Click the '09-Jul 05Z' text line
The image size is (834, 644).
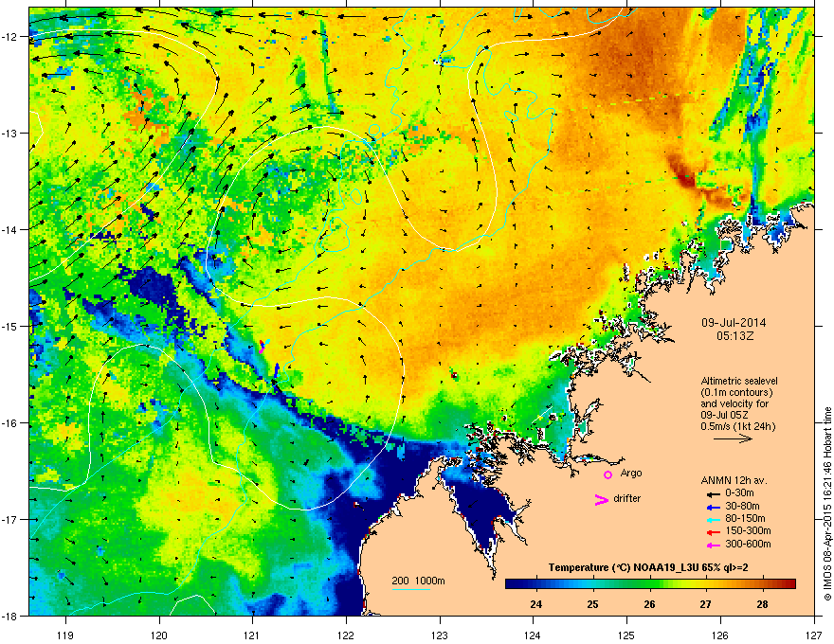tap(725, 415)
